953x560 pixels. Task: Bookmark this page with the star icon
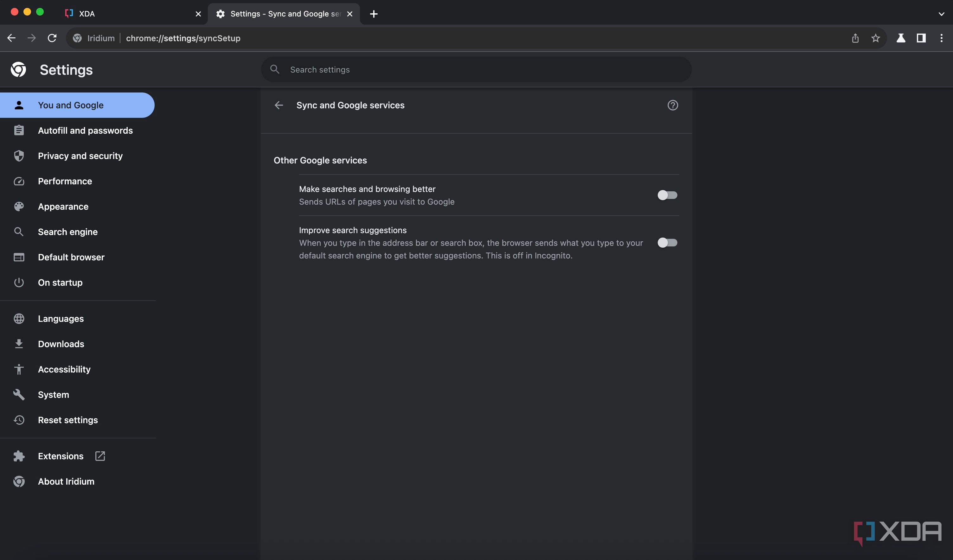point(875,38)
